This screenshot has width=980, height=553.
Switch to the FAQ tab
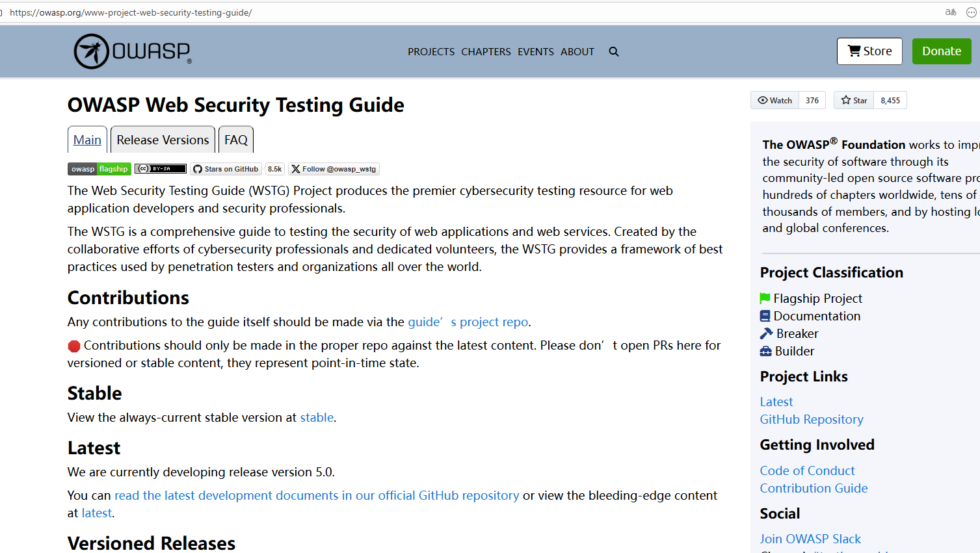(x=235, y=139)
